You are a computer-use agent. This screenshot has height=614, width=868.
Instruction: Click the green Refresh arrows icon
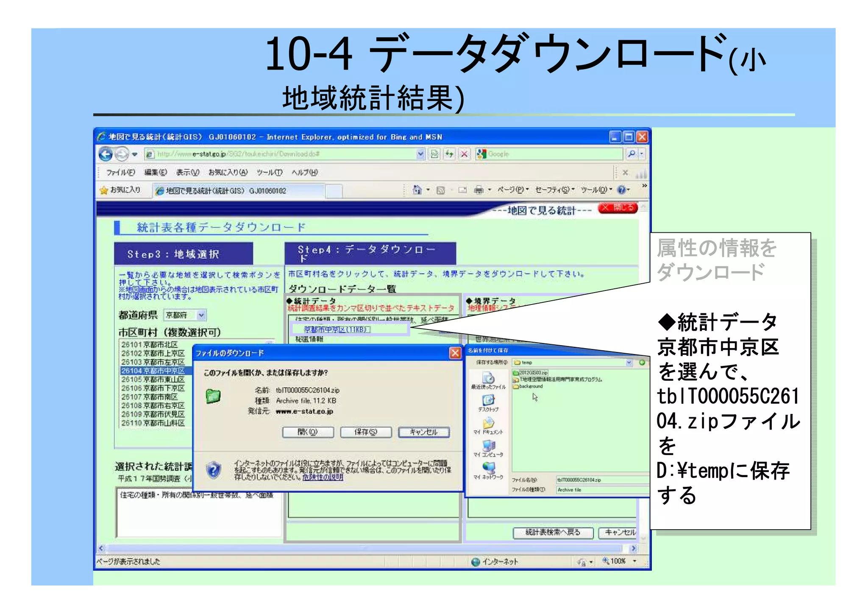(449, 154)
